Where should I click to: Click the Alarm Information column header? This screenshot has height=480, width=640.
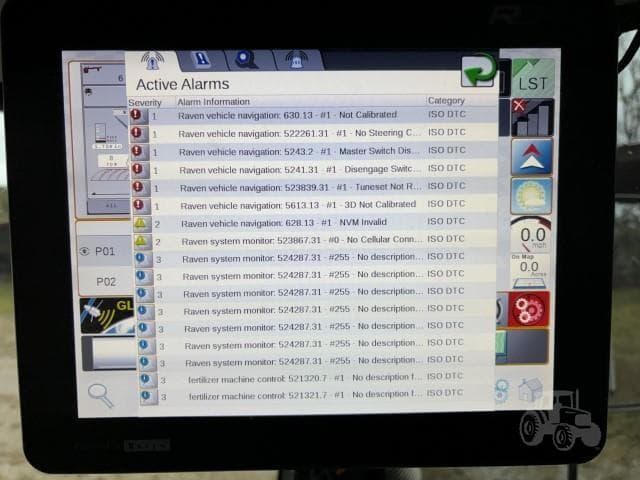click(x=213, y=102)
